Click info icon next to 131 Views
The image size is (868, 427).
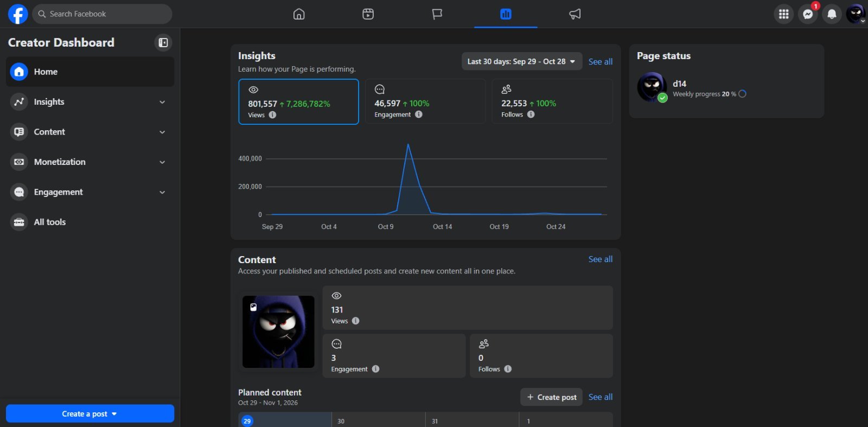tap(356, 321)
